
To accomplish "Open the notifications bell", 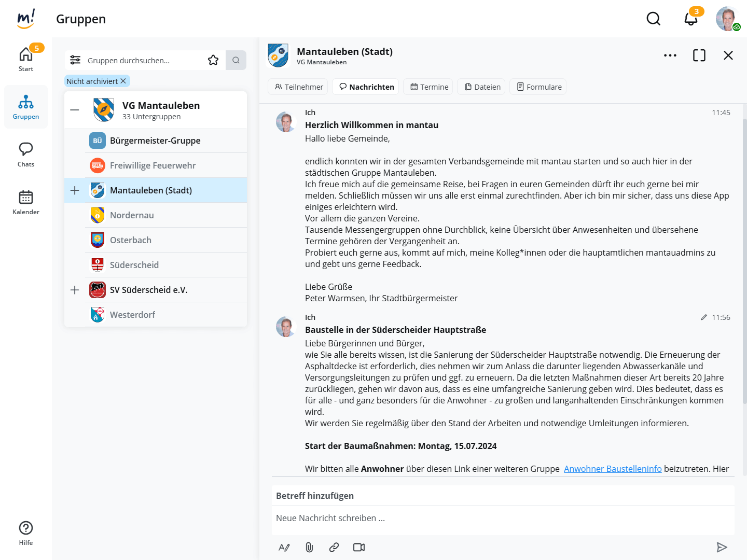I will 690,19.
